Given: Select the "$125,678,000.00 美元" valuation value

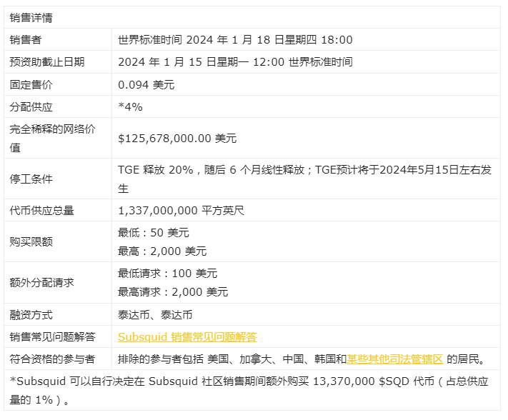Looking at the screenshot, I should [x=176, y=138].
